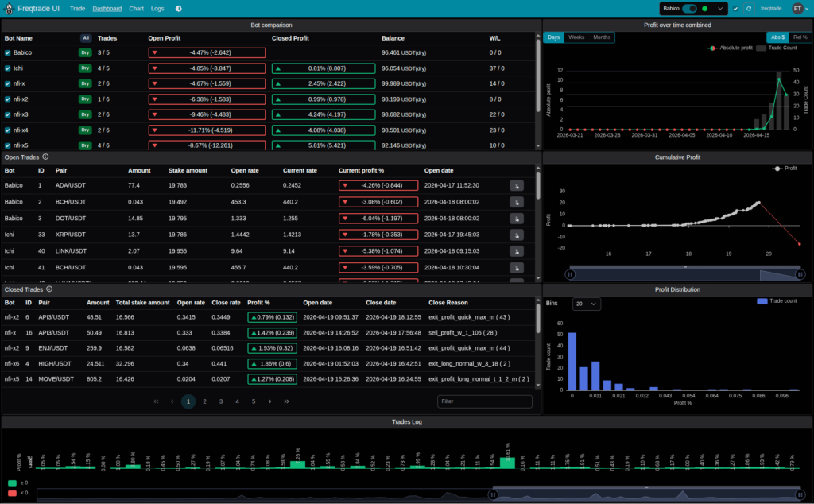
Task: Toggle Trade Count legend in profit chart
Action: (777, 48)
